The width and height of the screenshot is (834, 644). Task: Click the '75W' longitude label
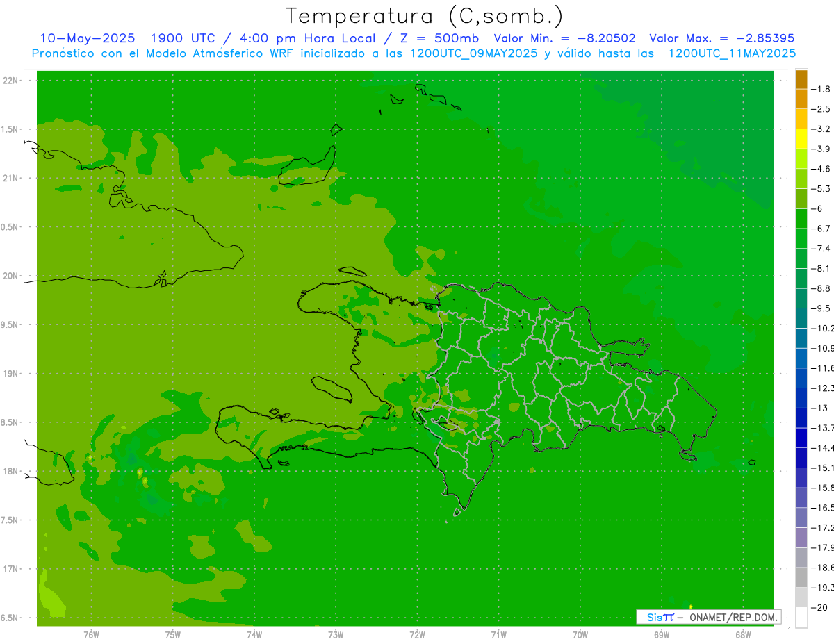(x=173, y=634)
